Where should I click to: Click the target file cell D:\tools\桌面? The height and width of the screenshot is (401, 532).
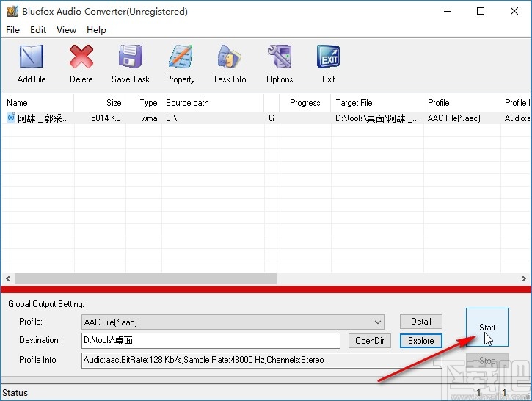(x=377, y=118)
